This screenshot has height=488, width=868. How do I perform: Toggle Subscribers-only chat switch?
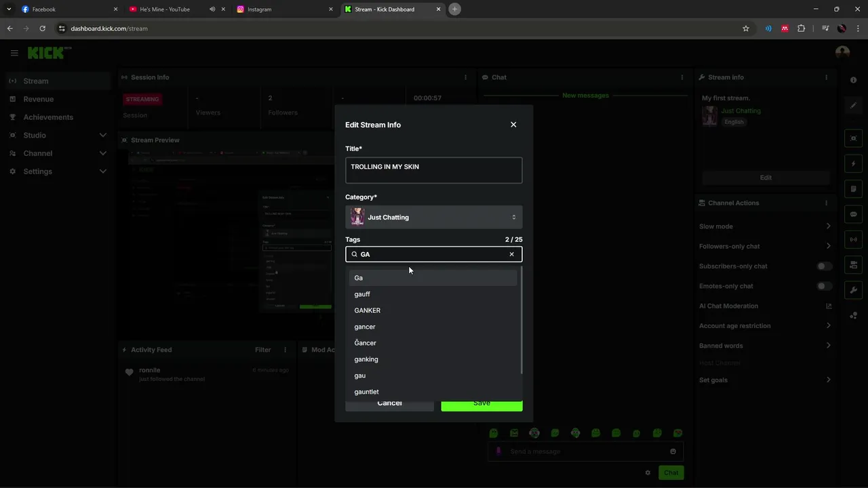click(824, 266)
